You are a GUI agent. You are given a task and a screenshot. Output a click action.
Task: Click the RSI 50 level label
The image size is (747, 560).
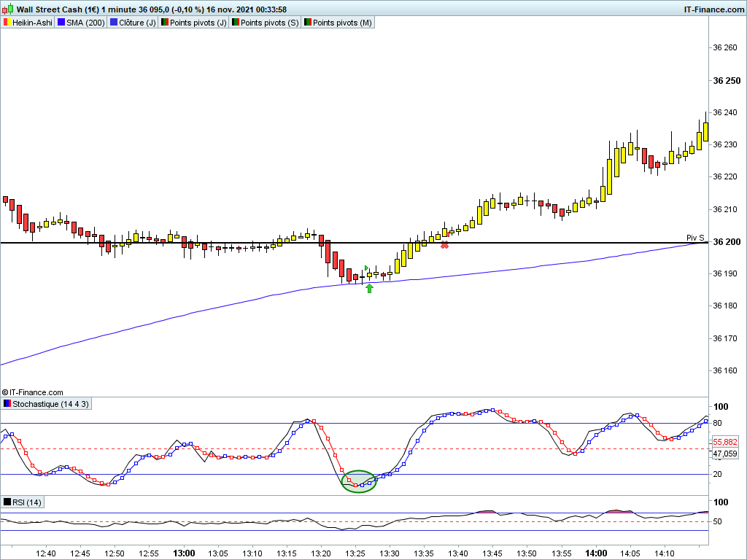(717, 522)
